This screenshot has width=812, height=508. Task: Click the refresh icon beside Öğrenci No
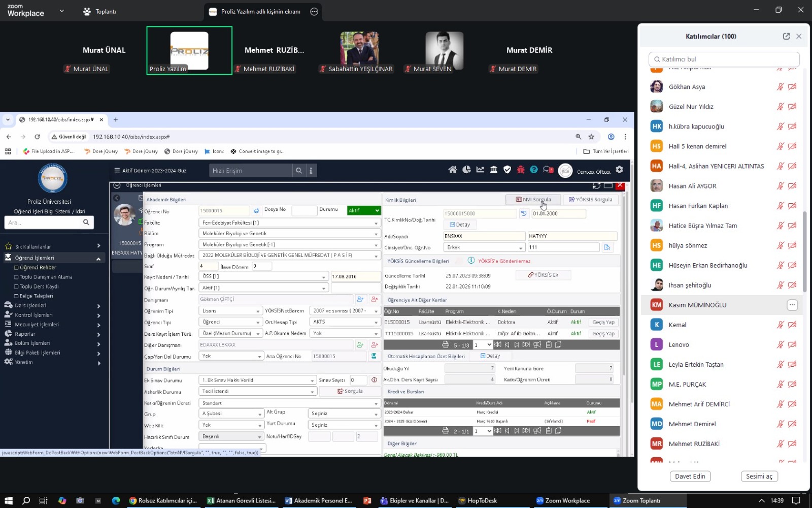coord(256,211)
